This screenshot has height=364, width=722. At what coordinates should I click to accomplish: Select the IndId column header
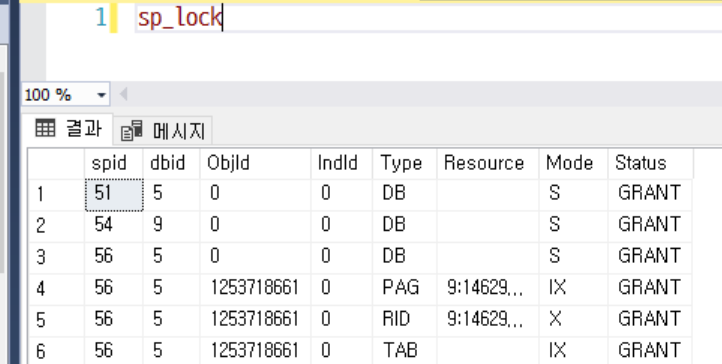pyautogui.click(x=342, y=163)
